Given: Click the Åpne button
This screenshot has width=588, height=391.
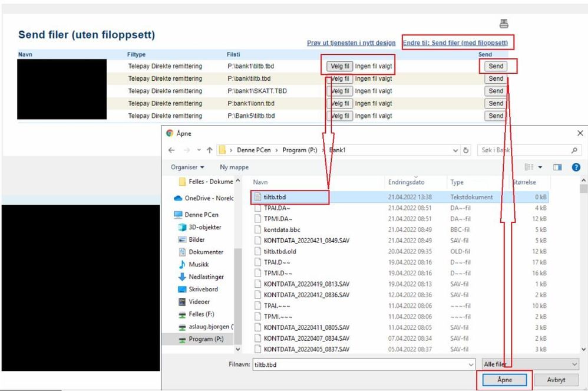Looking at the screenshot, I should [x=504, y=380].
